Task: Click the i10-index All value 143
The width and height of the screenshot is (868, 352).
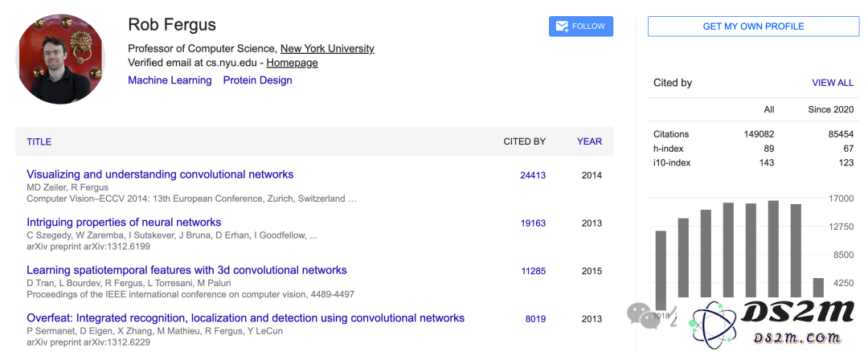Action: coord(767,162)
